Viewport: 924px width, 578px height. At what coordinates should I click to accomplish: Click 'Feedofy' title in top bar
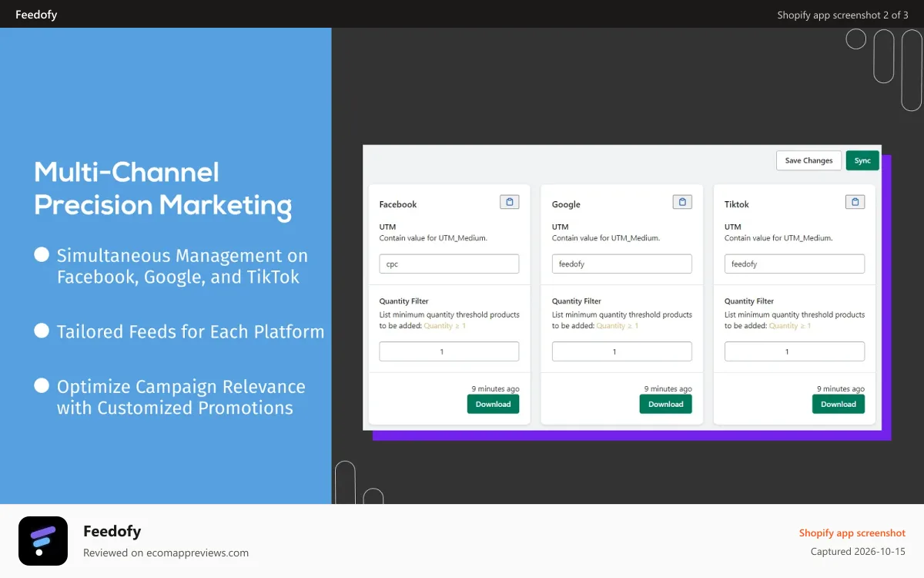[x=36, y=15]
